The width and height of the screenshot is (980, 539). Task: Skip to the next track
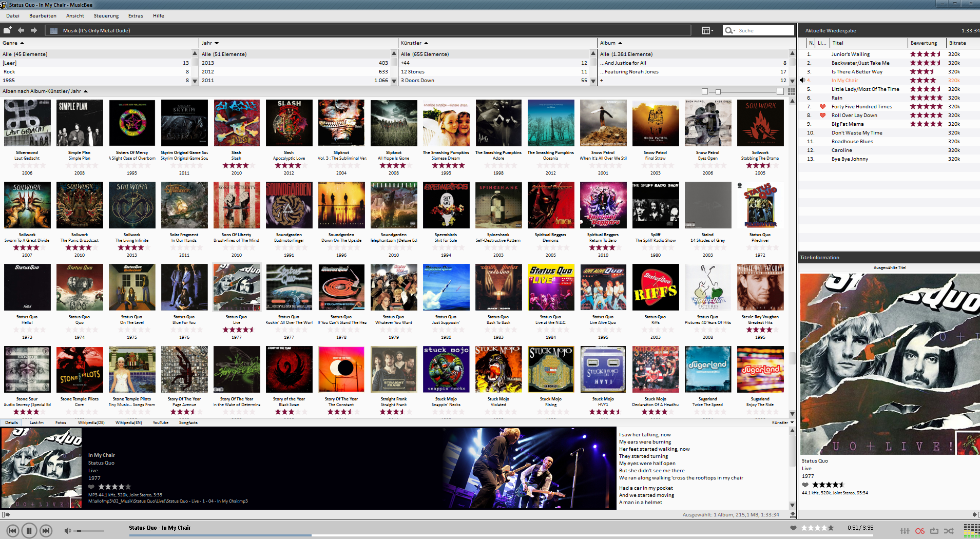46,530
